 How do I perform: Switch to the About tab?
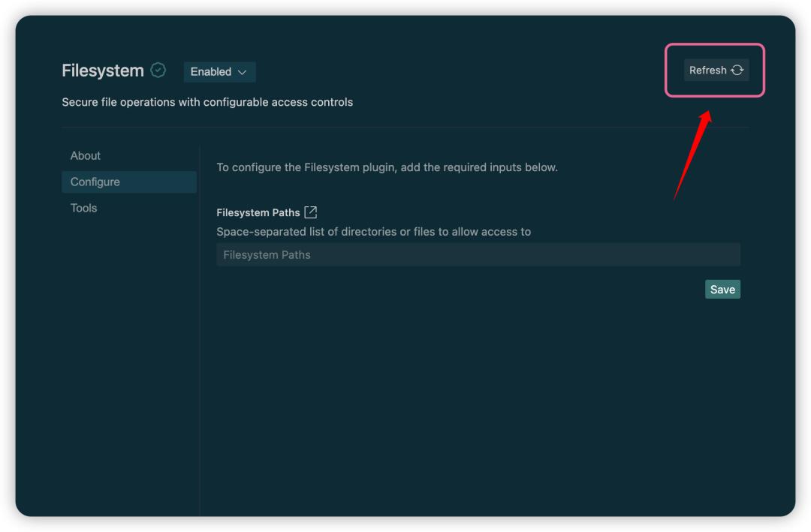pos(86,156)
